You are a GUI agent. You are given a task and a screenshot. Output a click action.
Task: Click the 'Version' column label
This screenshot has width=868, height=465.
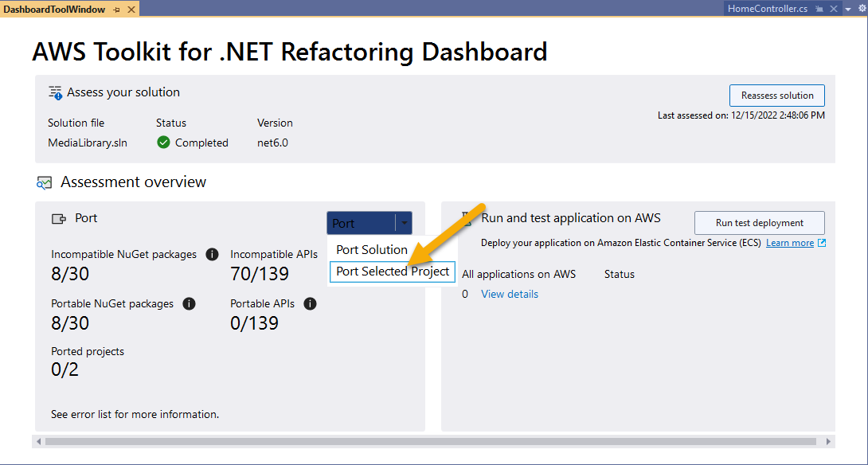(275, 123)
